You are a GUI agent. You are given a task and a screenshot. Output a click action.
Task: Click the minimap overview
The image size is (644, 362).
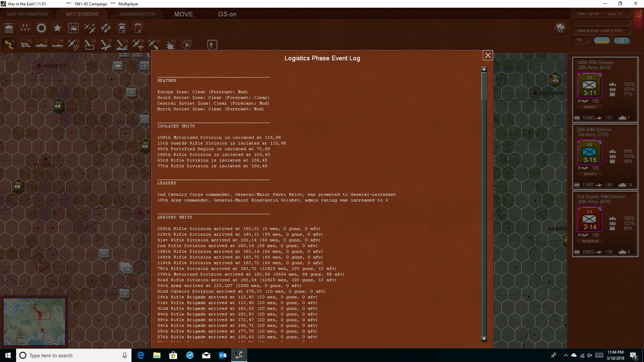tap(34, 322)
